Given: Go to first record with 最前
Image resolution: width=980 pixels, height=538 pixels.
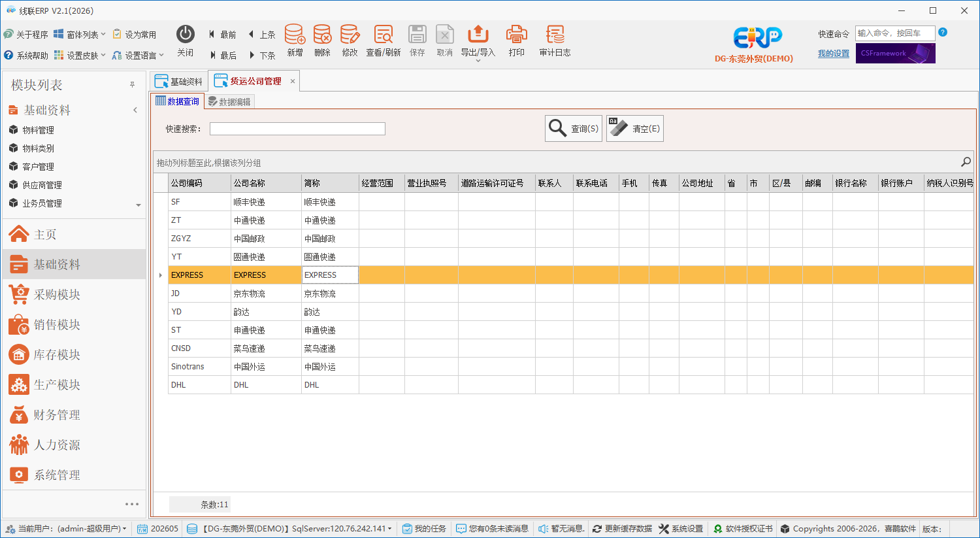Looking at the screenshot, I should point(222,35).
